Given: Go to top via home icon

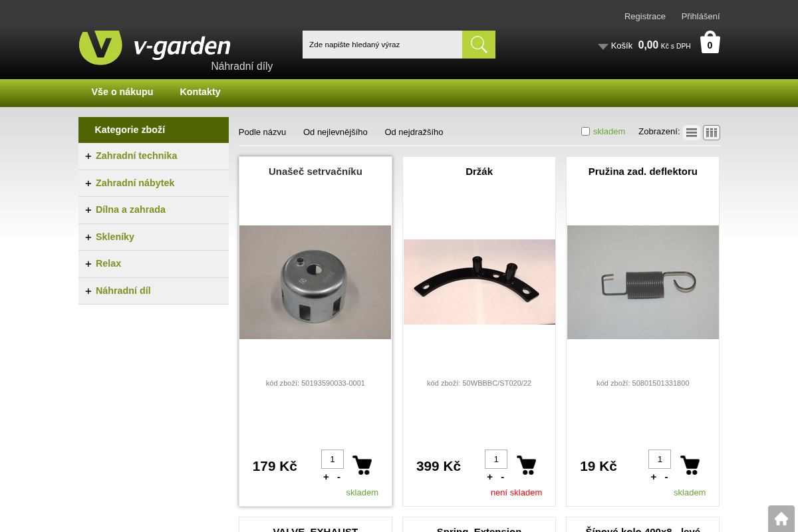Looking at the screenshot, I should pos(781,519).
